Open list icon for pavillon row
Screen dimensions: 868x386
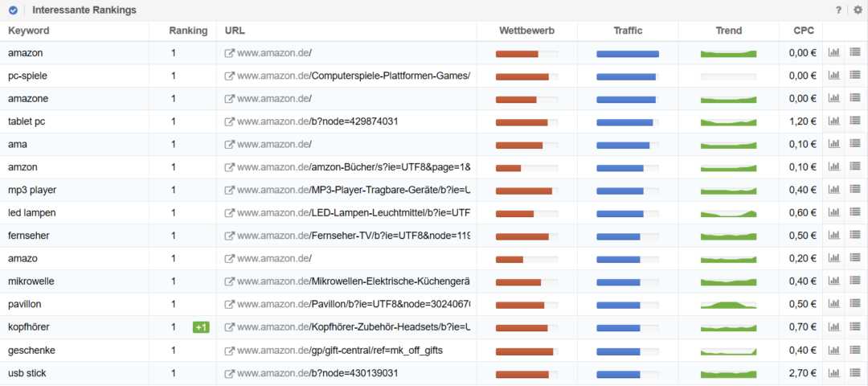pyautogui.click(x=855, y=304)
